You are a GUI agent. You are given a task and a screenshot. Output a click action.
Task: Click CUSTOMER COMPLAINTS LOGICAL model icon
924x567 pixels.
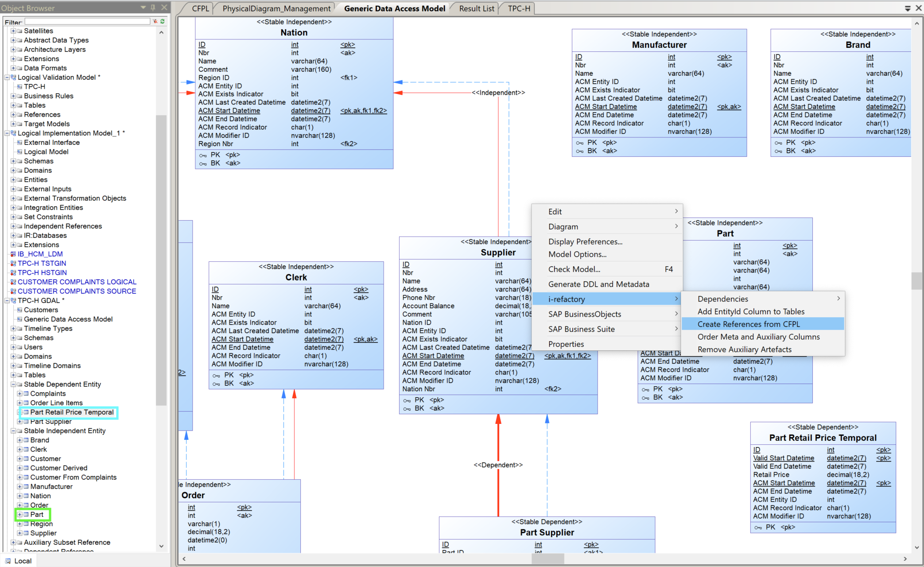(13, 282)
